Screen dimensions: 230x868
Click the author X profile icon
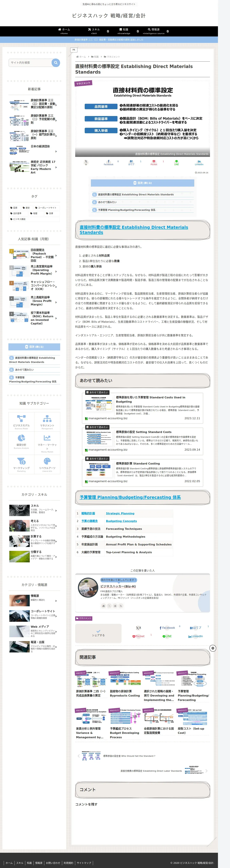point(109,606)
